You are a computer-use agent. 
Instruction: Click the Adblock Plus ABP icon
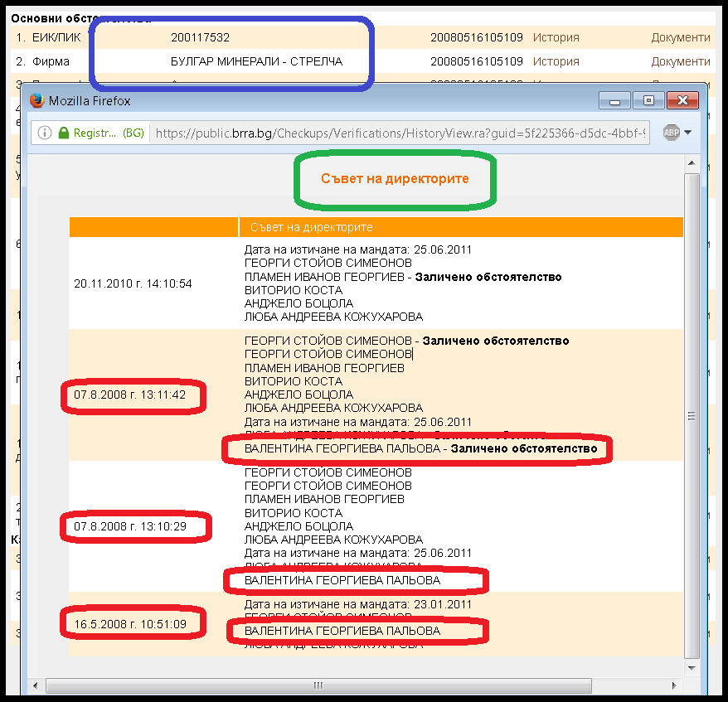[671, 133]
